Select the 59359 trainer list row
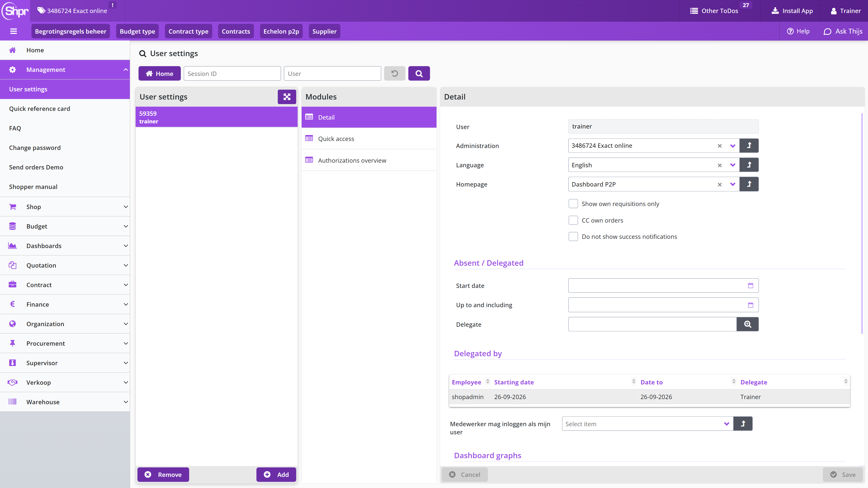 coord(216,117)
